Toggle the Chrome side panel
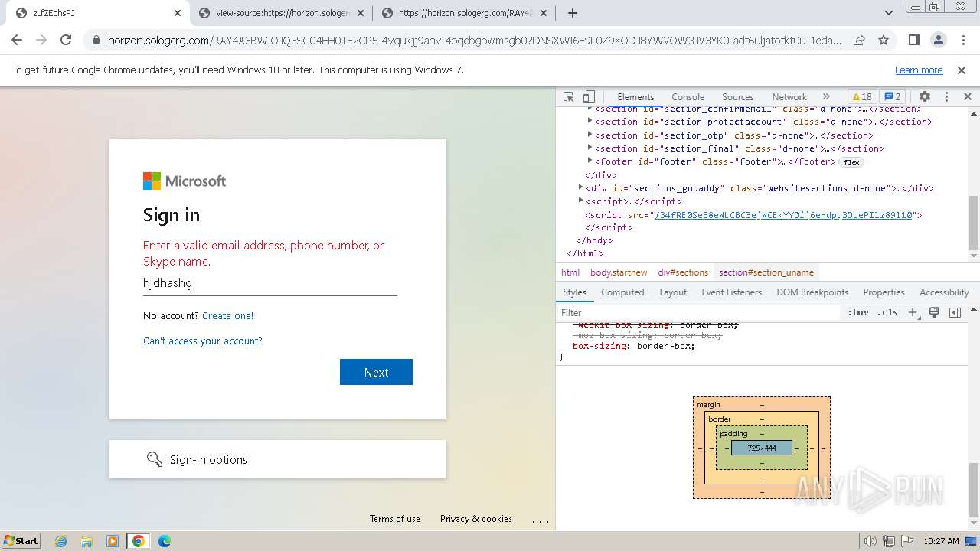980x551 pixels. (913, 40)
